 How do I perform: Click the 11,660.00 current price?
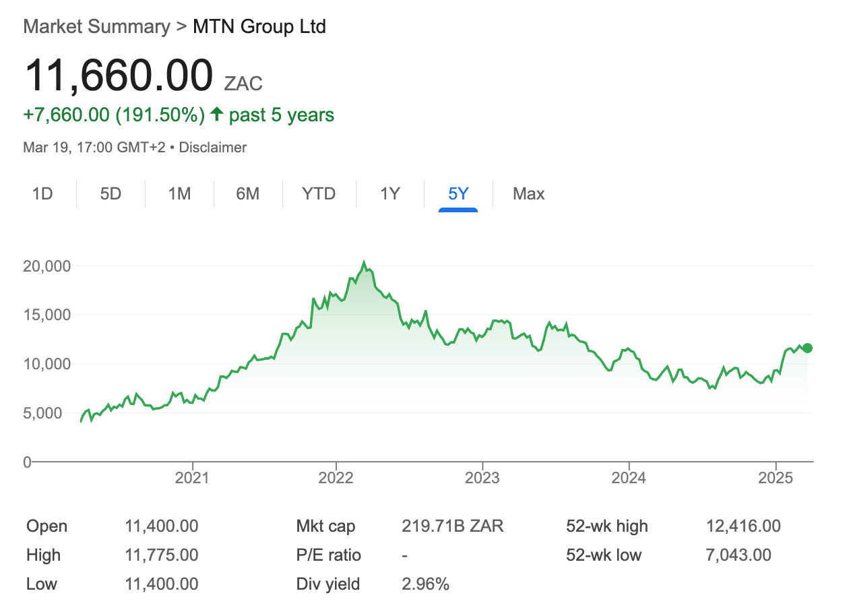(x=119, y=75)
